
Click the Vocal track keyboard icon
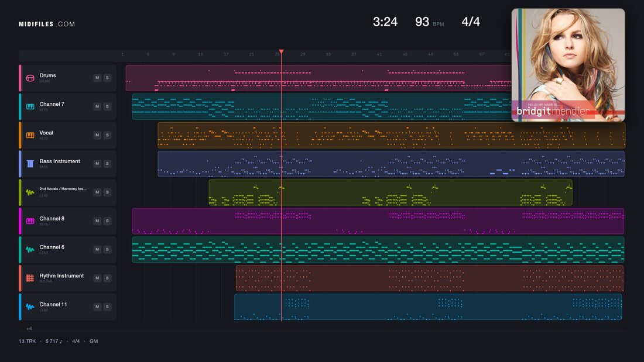click(30, 135)
